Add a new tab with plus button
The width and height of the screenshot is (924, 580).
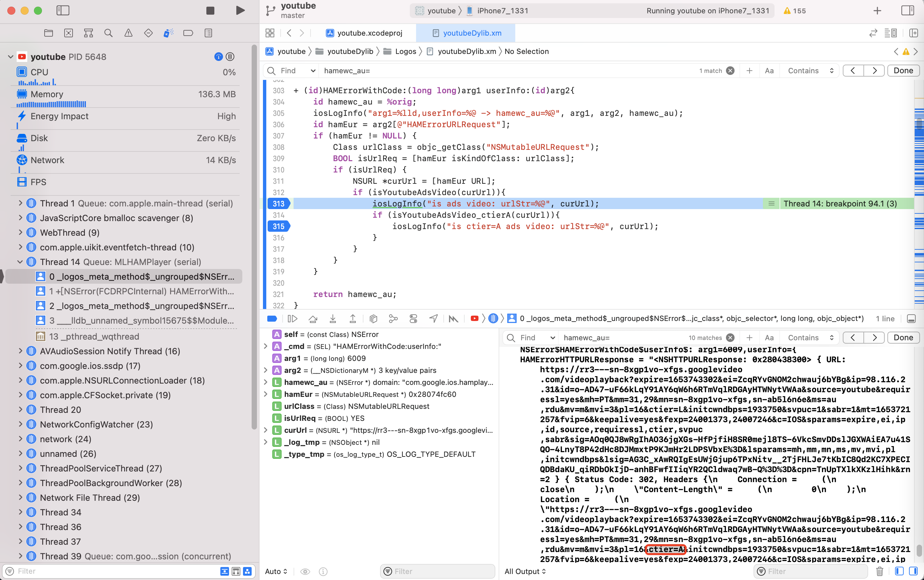[x=877, y=11]
